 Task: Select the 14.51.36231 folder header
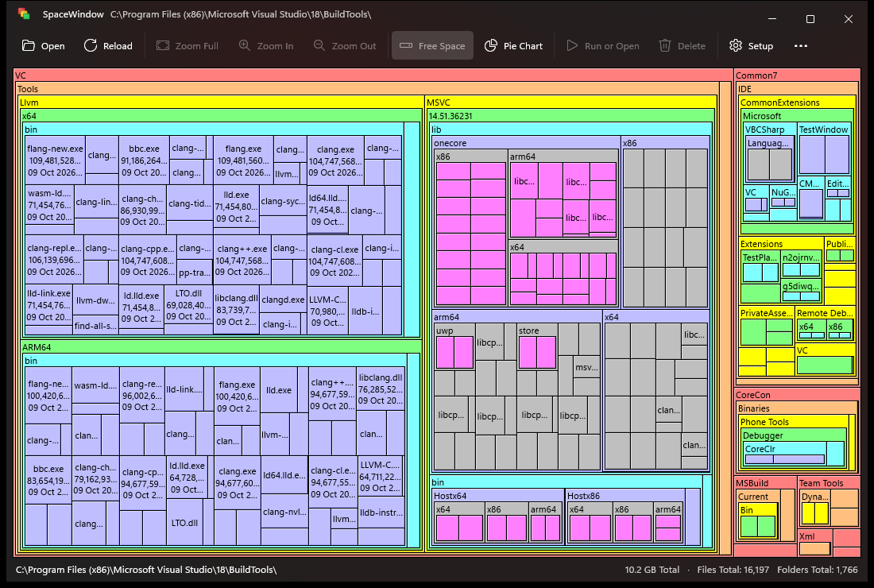pyautogui.click(x=570, y=116)
